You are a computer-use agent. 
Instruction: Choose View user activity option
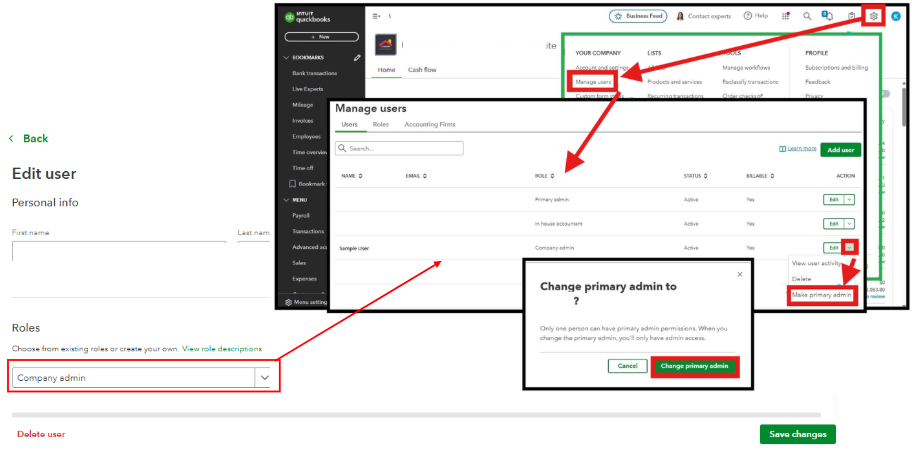[x=816, y=263]
